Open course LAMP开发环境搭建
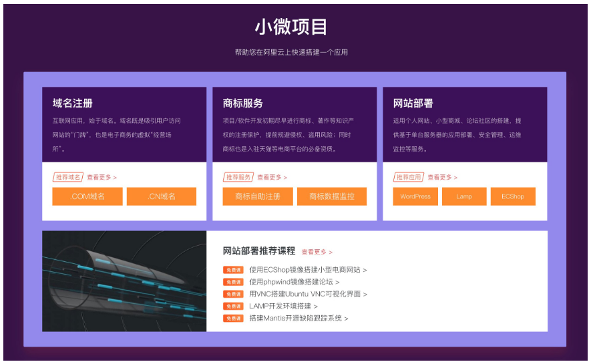 (283, 306)
